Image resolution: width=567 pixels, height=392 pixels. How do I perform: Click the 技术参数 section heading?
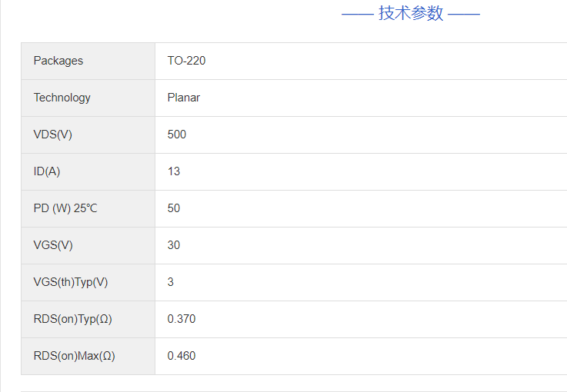(x=411, y=14)
